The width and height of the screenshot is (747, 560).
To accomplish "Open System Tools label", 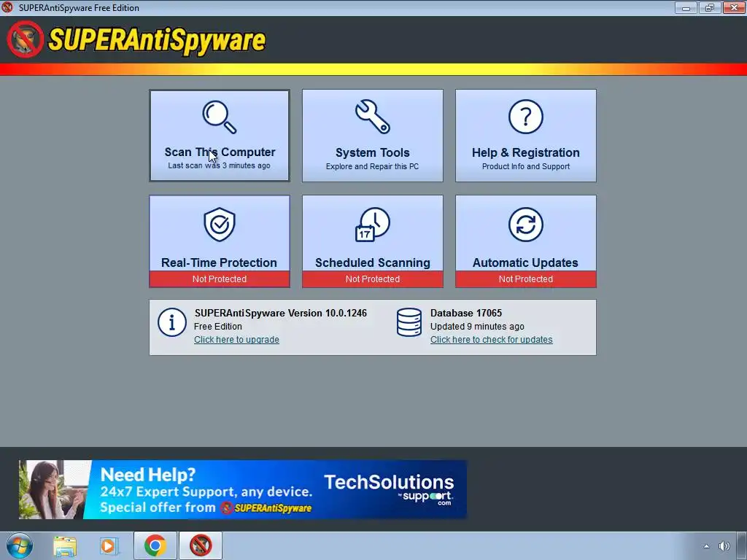I will tap(373, 152).
